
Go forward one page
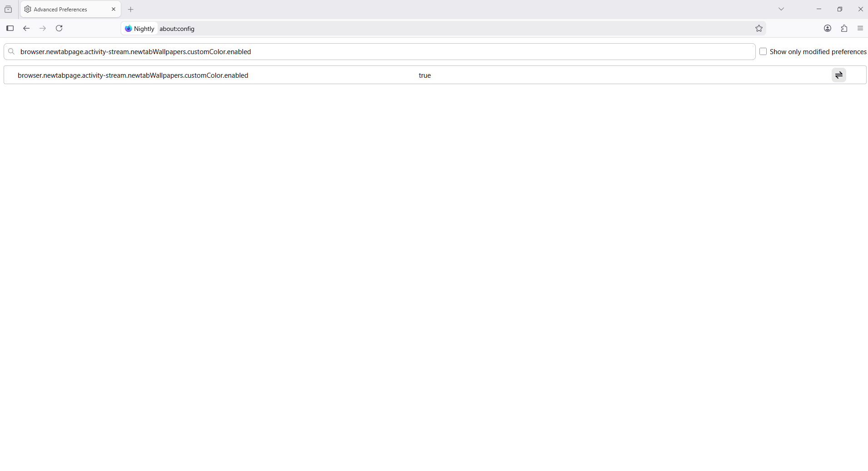[x=43, y=28]
